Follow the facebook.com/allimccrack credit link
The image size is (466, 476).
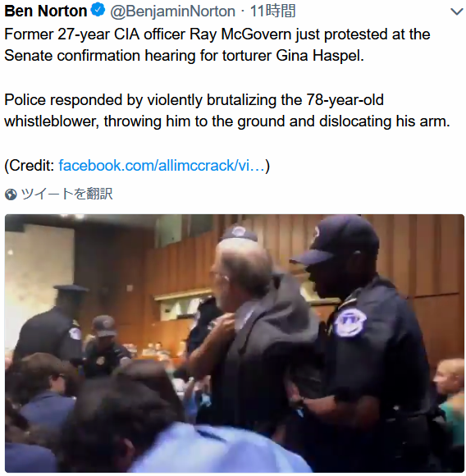click(x=162, y=166)
